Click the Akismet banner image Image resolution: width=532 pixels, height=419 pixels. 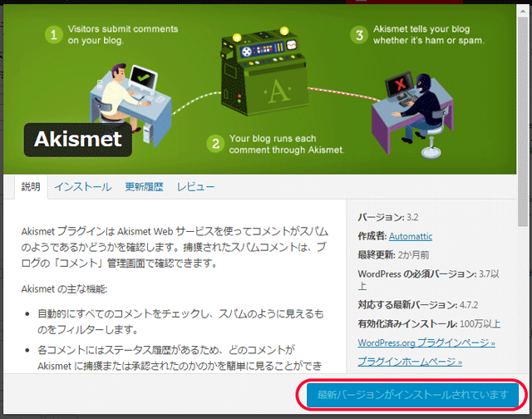coord(260,90)
